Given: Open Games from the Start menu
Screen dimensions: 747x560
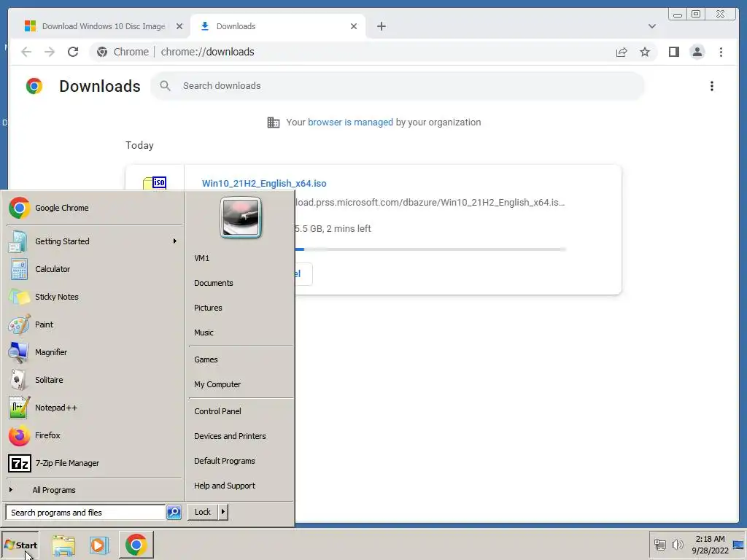Looking at the screenshot, I should tap(206, 359).
